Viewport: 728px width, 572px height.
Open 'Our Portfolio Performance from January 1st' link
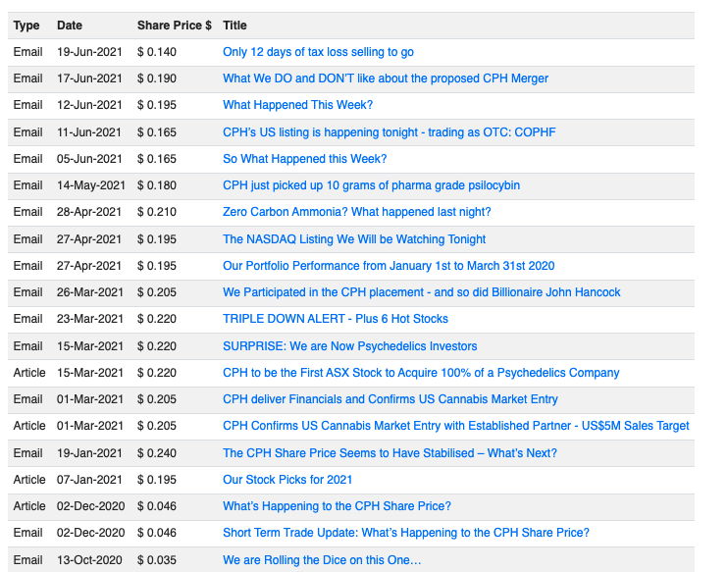[x=389, y=266]
